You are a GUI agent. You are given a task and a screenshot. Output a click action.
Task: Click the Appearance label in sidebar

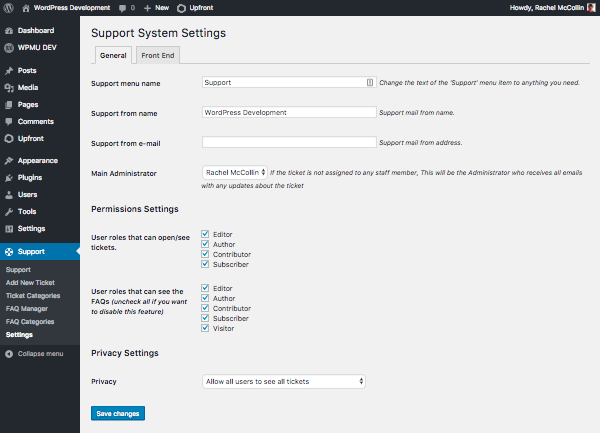(38, 161)
